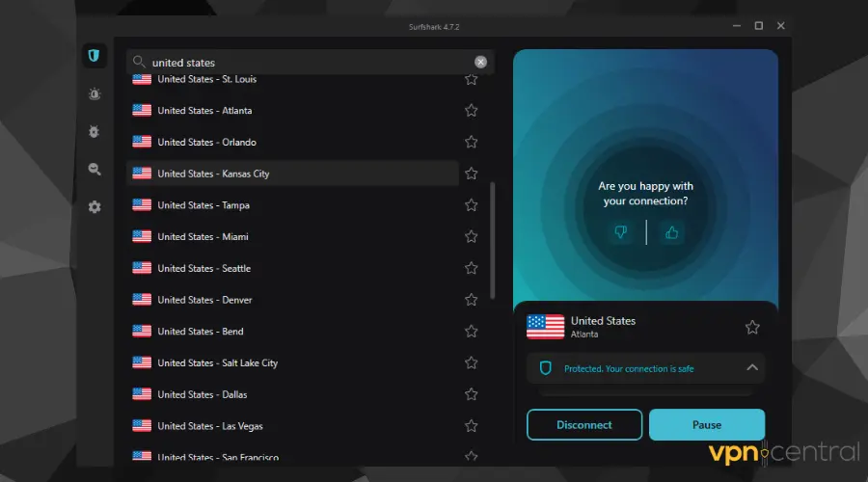This screenshot has width=868, height=482.
Task: Select United States - Tampa
Action: (x=292, y=205)
